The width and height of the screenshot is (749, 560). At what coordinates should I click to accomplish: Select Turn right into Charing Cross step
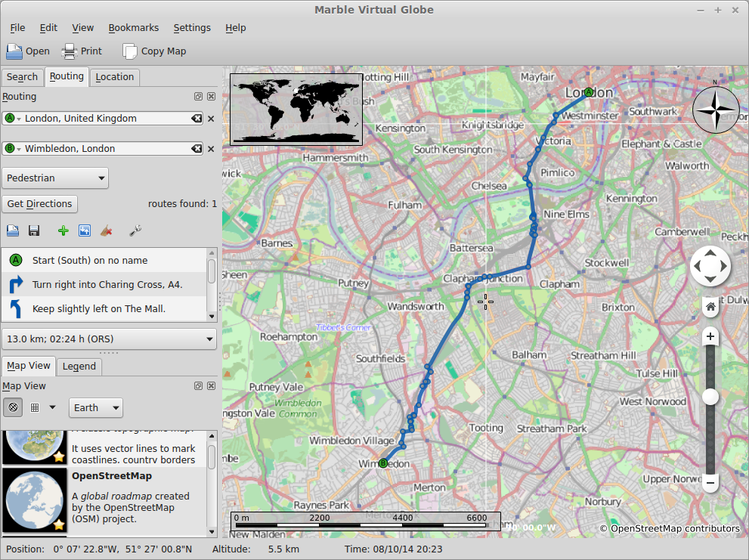pos(104,284)
